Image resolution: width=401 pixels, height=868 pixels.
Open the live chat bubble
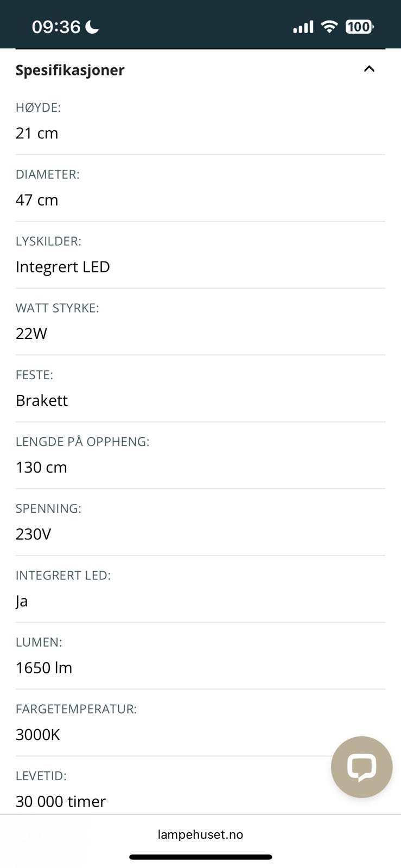pyautogui.click(x=361, y=767)
